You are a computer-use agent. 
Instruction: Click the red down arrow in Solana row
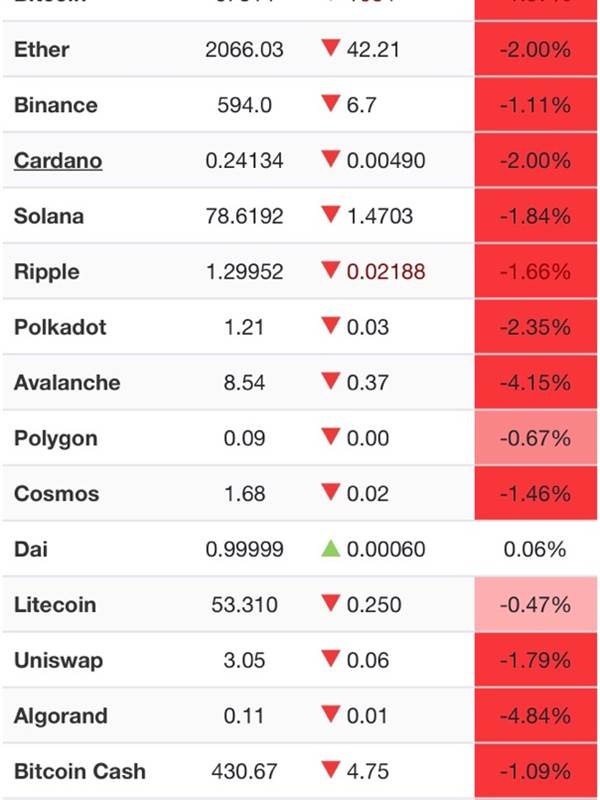pyautogui.click(x=331, y=216)
